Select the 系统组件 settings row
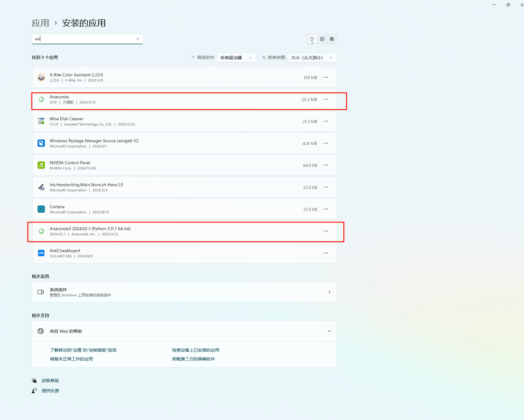 (184, 292)
